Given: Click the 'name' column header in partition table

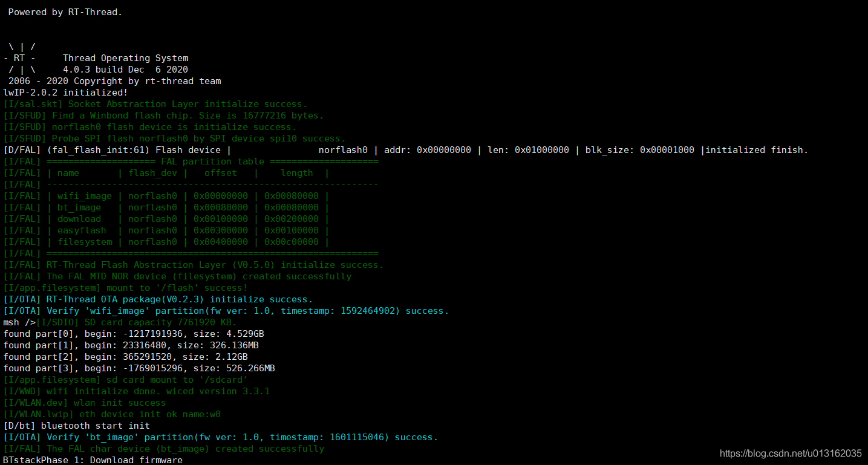Looking at the screenshot, I should pos(68,173).
